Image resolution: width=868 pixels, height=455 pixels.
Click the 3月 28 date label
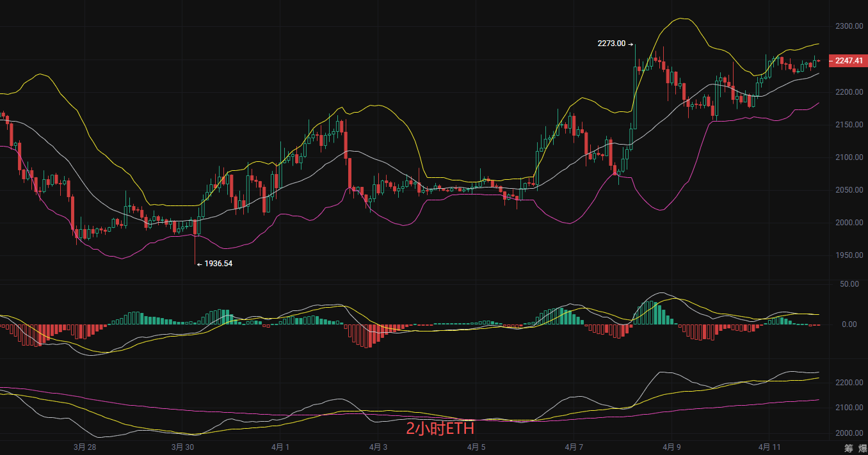pos(84,447)
